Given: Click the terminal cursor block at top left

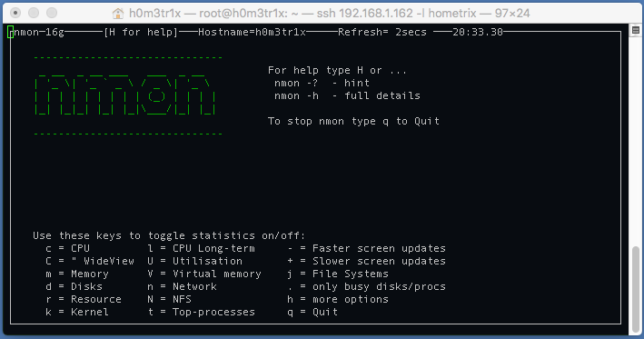Looking at the screenshot, I should pos(10,32).
